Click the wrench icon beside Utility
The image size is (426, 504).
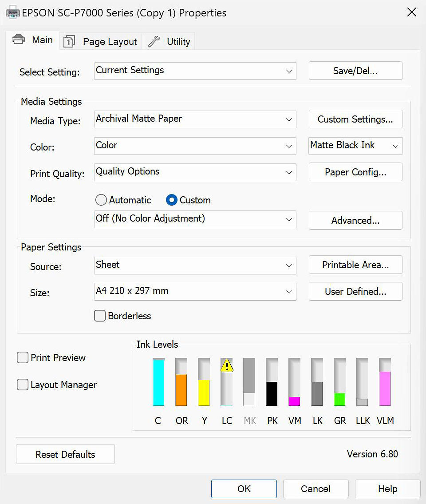pos(153,41)
